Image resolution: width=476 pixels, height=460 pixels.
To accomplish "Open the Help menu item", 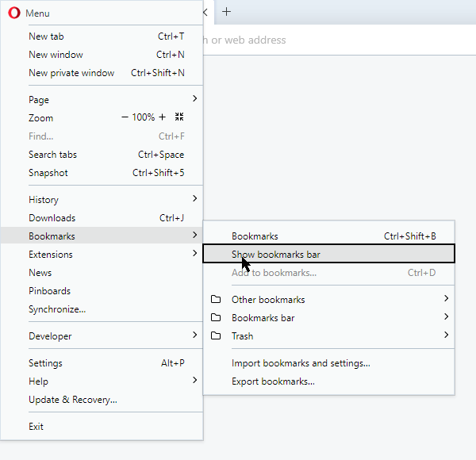I will pos(102,381).
